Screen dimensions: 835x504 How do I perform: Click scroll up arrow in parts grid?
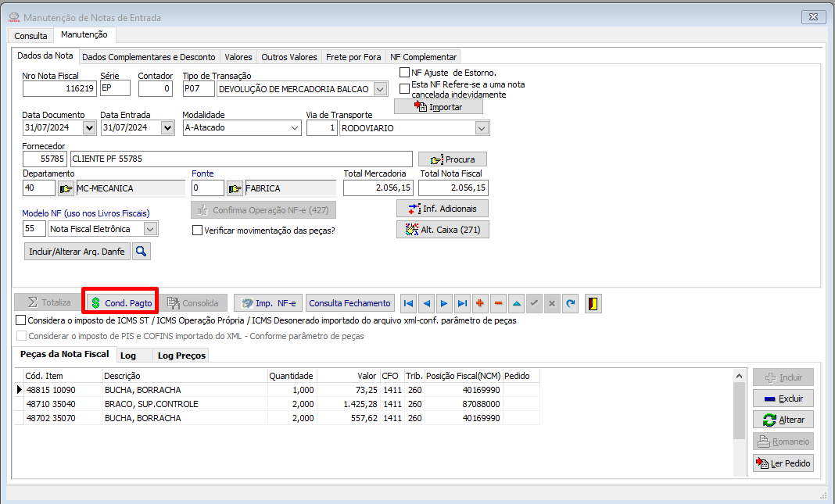coord(739,376)
